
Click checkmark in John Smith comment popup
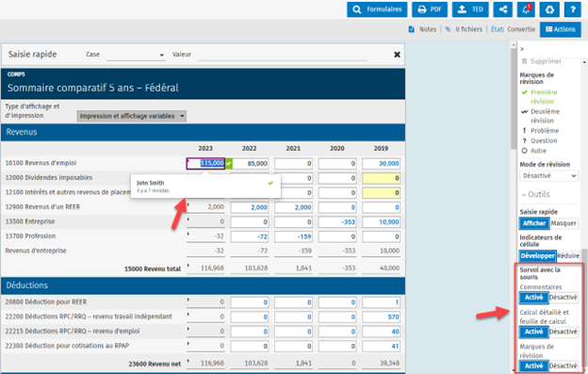[x=270, y=184]
